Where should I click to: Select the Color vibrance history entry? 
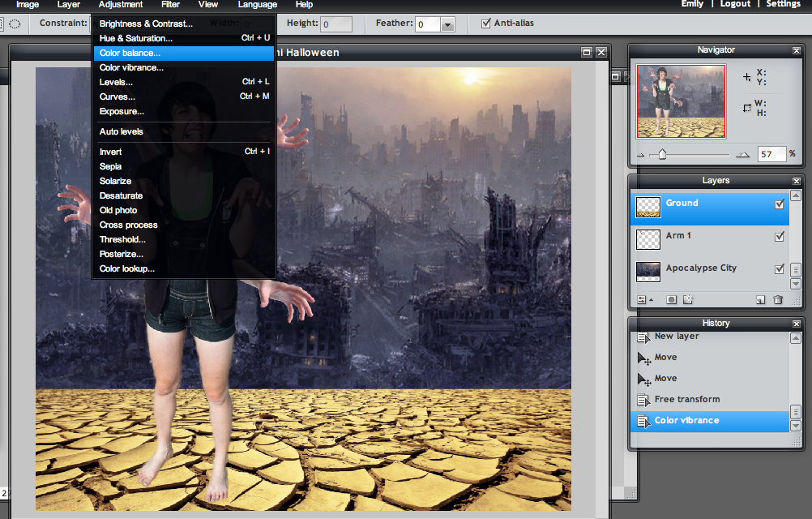pyautogui.click(x=710, y=421)
